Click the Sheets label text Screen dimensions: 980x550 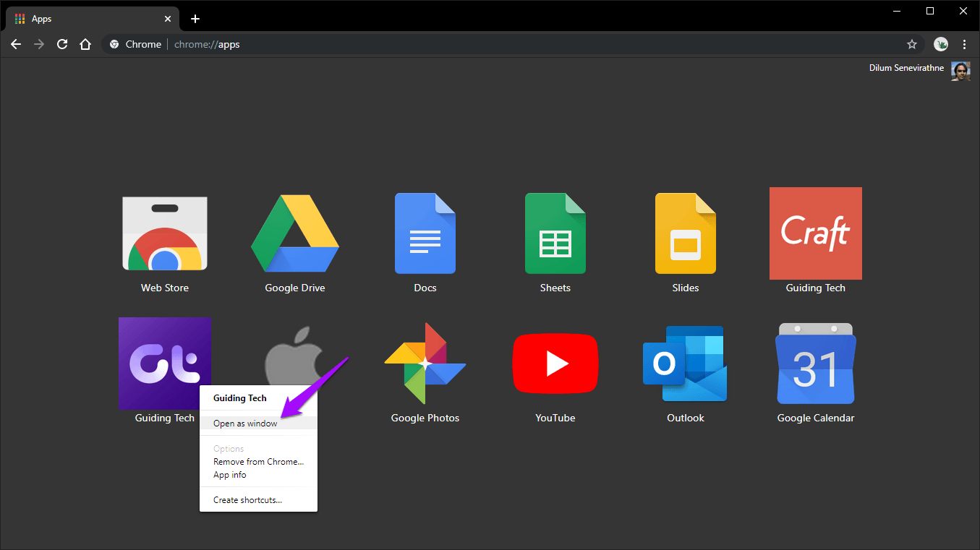click(x=555, y=288)
